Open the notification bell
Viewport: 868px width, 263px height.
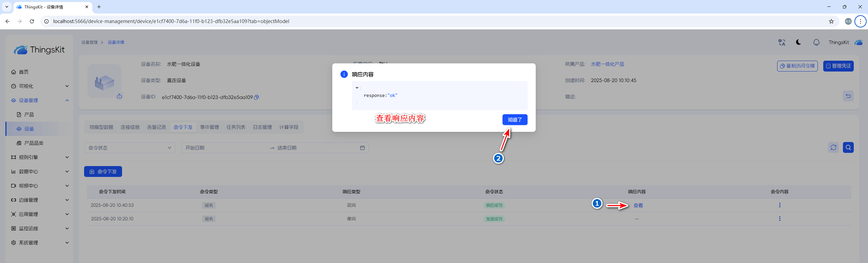coord(816,42)
